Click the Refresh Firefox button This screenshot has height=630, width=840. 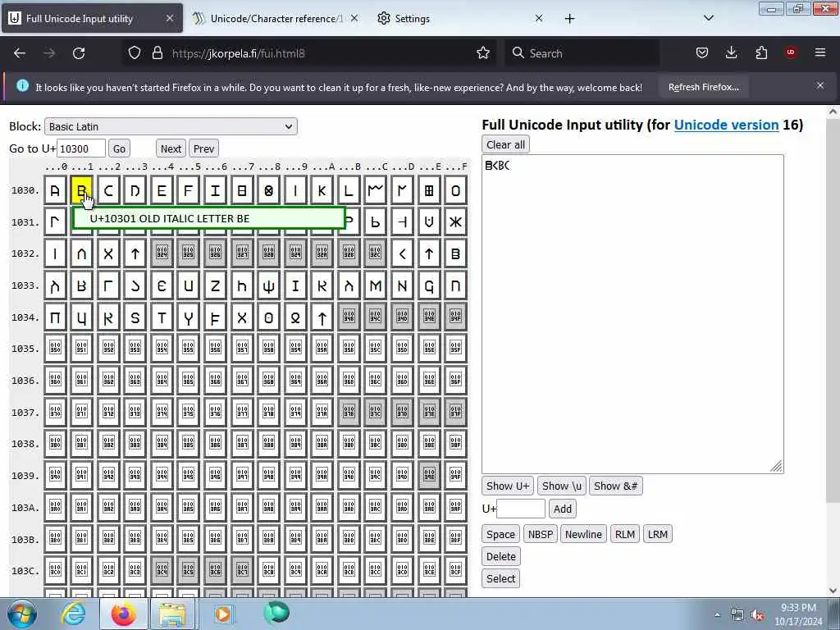point(703,87)
